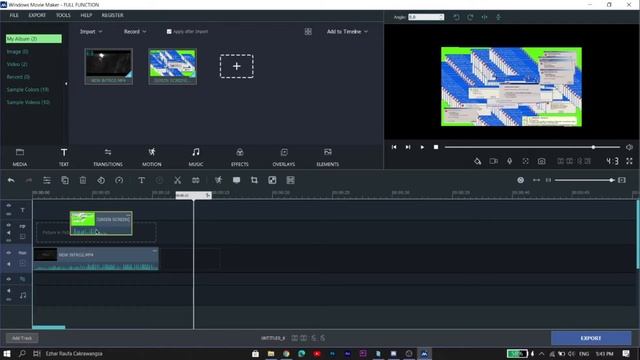Select Image category in sidebar
The width and height of the screenshot is (640, 360).
17,52
